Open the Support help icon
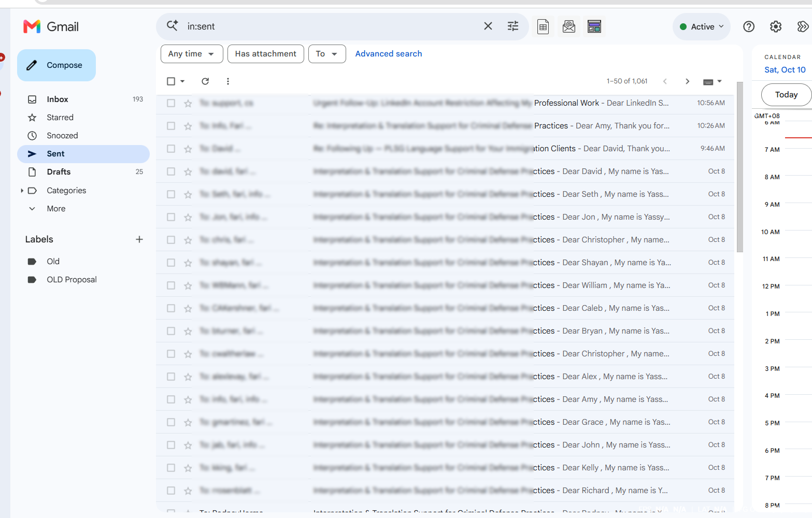 point(749,26)
